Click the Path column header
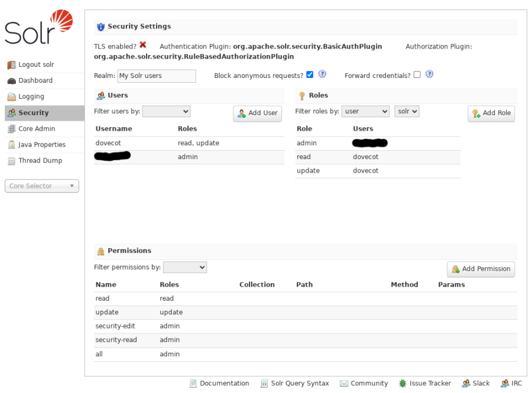The image size is (532, 393). pos(304,285)
